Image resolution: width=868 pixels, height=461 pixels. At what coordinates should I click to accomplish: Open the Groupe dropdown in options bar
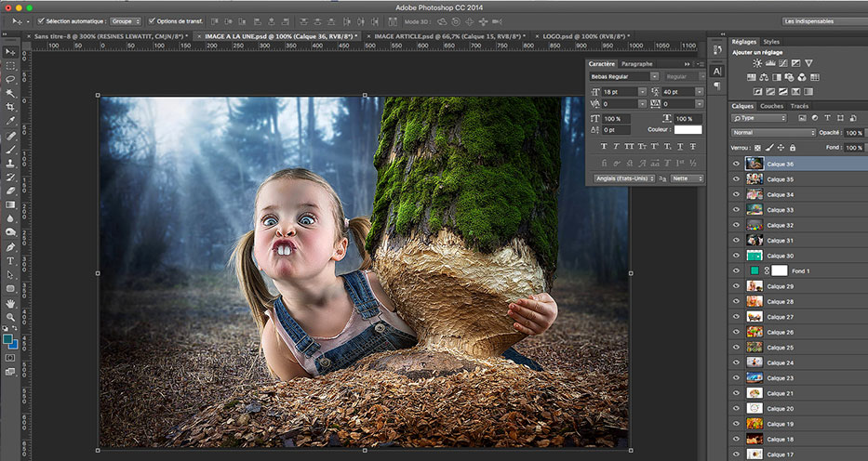tap(125, 21)
